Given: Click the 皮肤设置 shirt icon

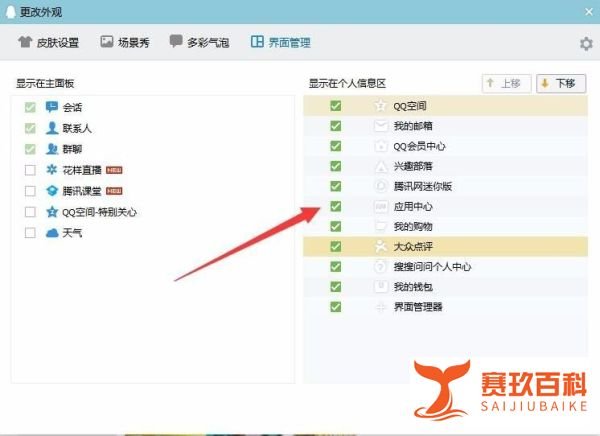Looking at the screenshot, I should 25,41.
